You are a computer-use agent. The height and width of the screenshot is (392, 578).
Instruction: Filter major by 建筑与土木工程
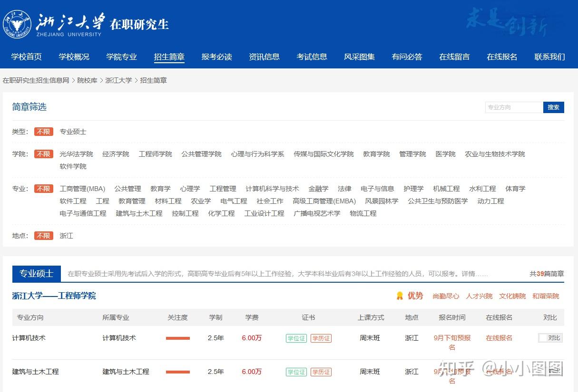(139, 213)
